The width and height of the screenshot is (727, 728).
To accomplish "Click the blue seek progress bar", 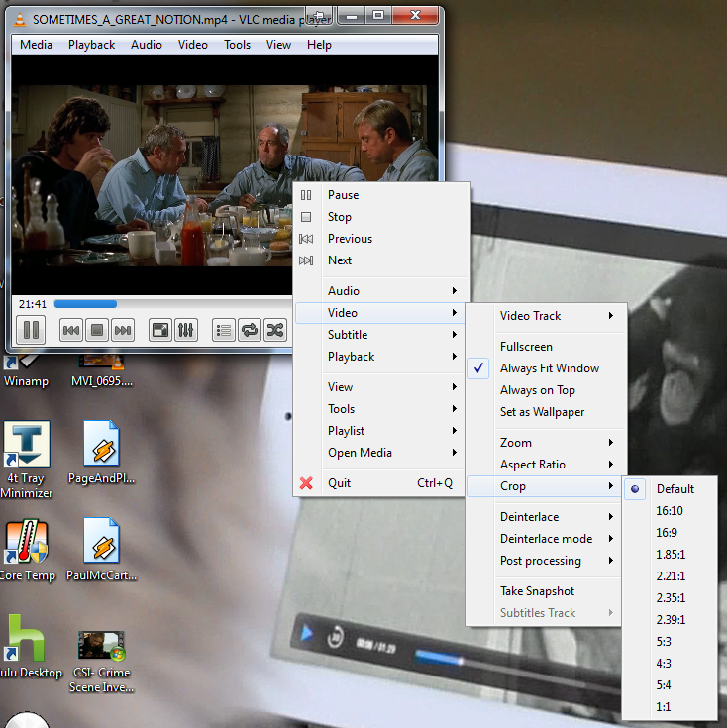I will [85, 304].
